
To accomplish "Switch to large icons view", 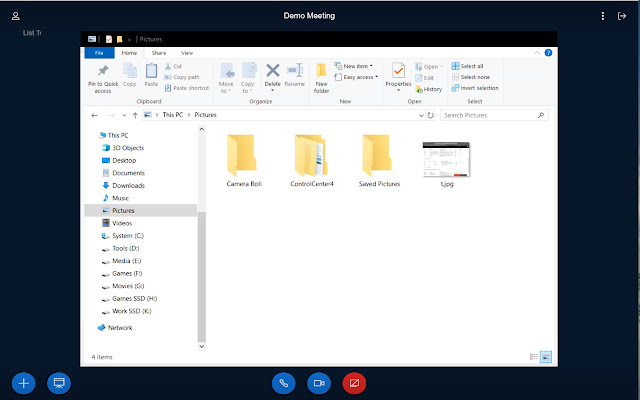I will coord(546,357).
